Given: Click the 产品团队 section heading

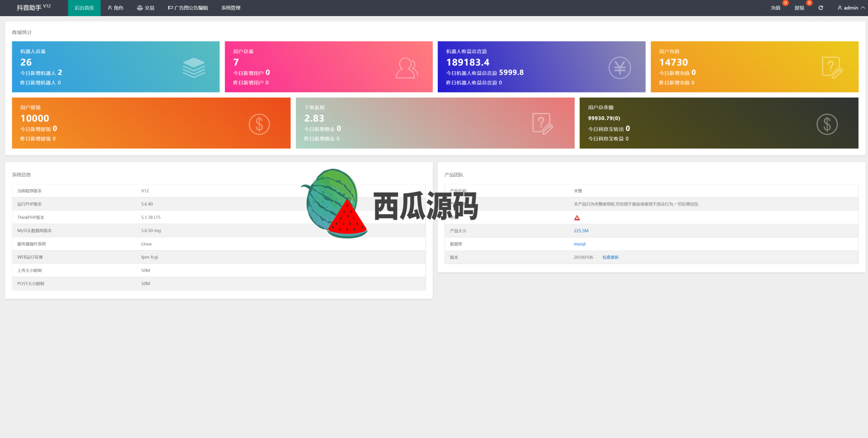Looking at the screenshot, I should (454, 175).
